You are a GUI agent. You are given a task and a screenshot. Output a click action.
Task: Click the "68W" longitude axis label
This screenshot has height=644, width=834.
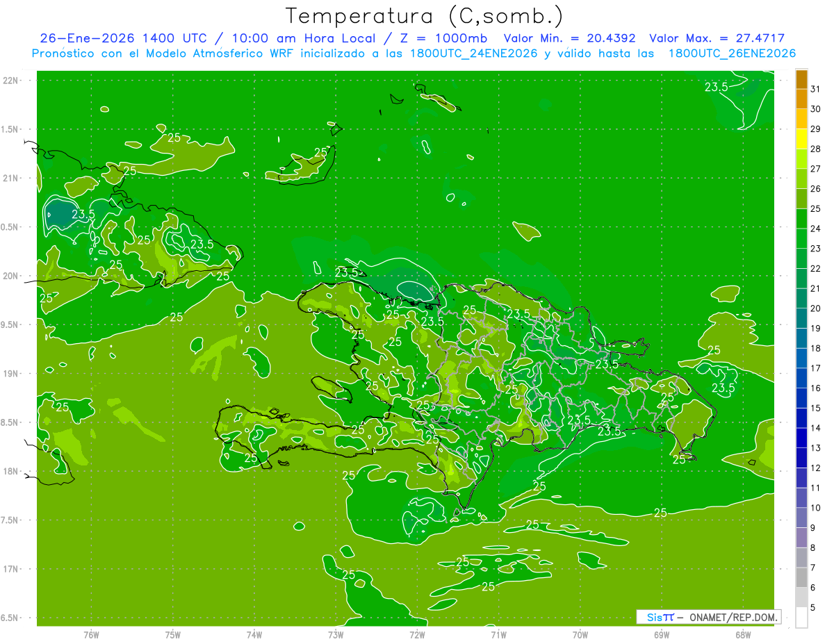click(743, 635)
